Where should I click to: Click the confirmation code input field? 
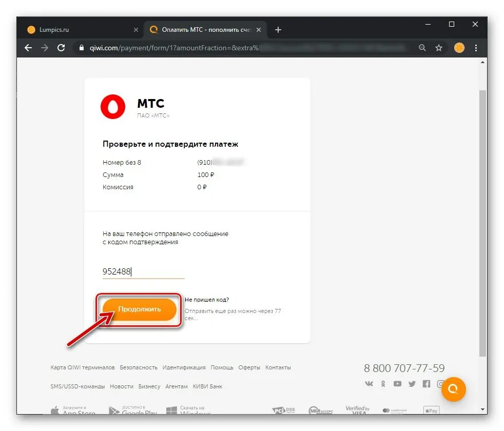[x=143, y=271]
